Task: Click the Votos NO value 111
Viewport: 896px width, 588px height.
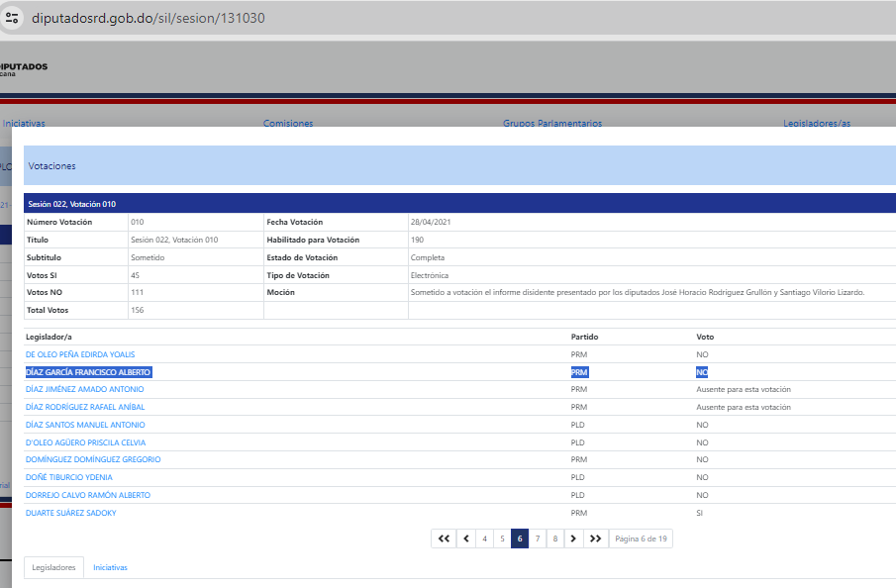Action: tap(138, 292)
